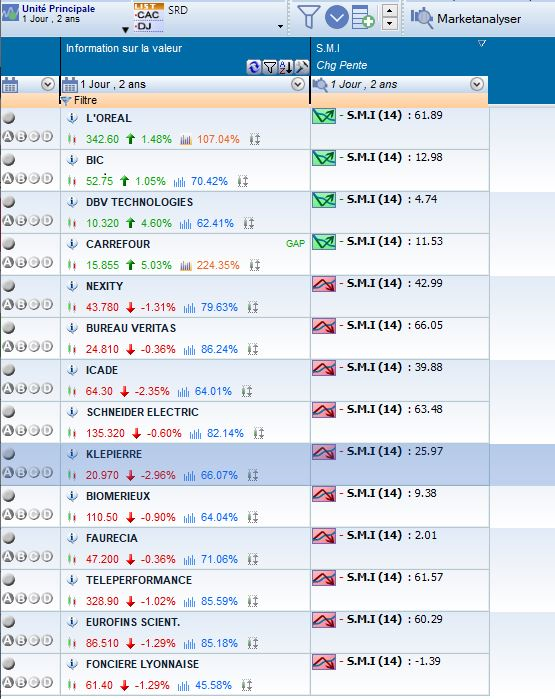Click the info icon next to CARREFOUR
Screen dimensions: 555x699
tap(72, 244)
